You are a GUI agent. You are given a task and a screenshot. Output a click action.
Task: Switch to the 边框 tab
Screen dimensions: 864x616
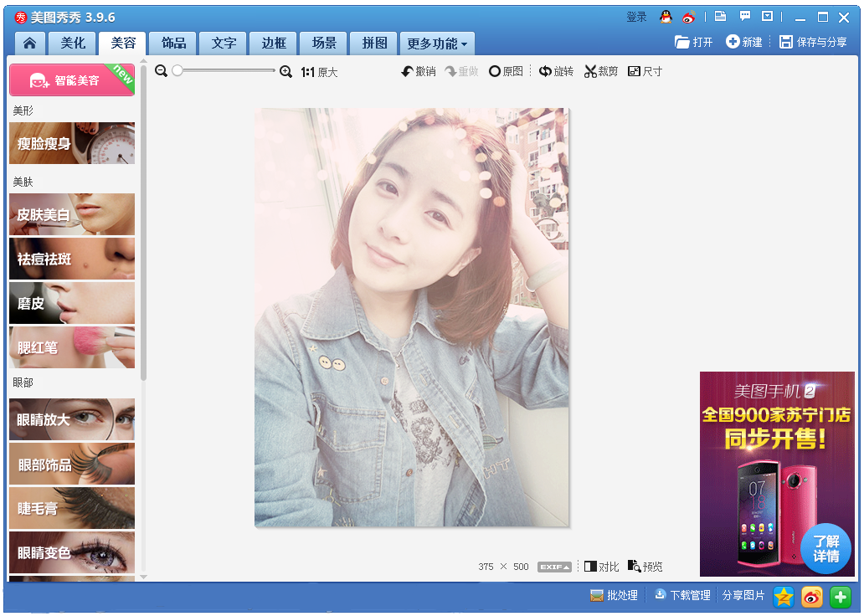point(274,44)
